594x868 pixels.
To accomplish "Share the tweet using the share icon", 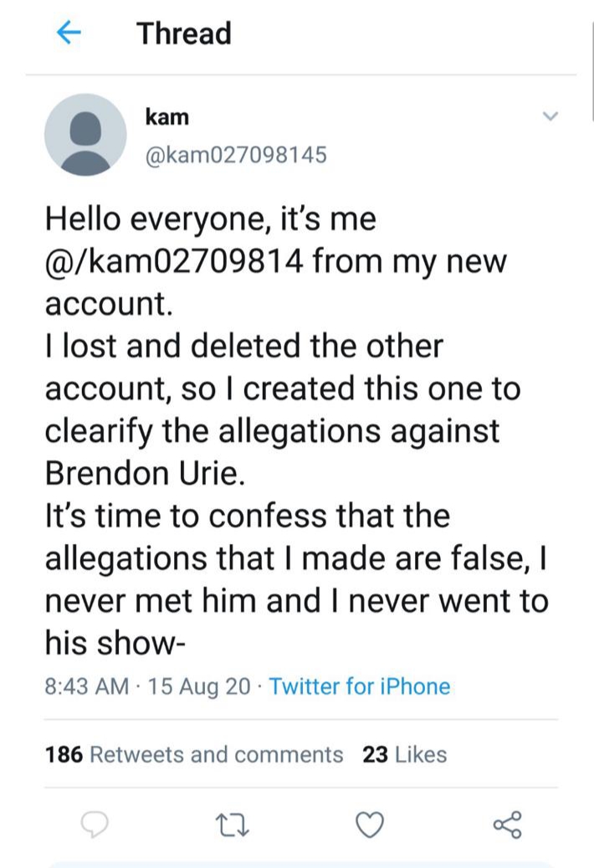I will click(507, 824).
